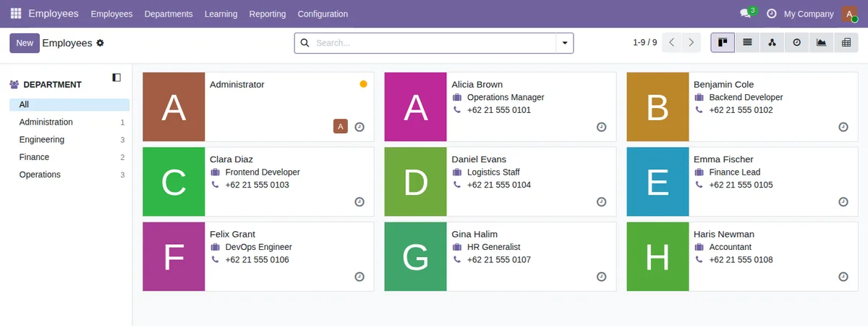Filter by All departments

tap(69, 105)
